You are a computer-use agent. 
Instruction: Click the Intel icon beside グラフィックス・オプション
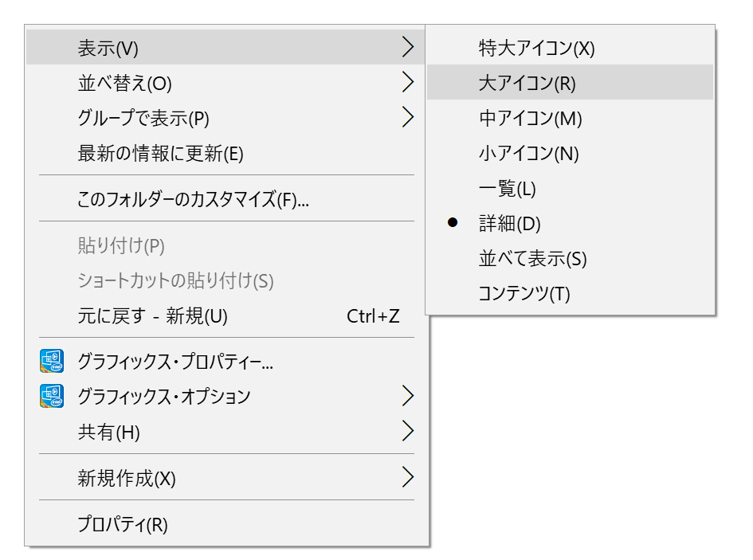(x=51, y=396)
